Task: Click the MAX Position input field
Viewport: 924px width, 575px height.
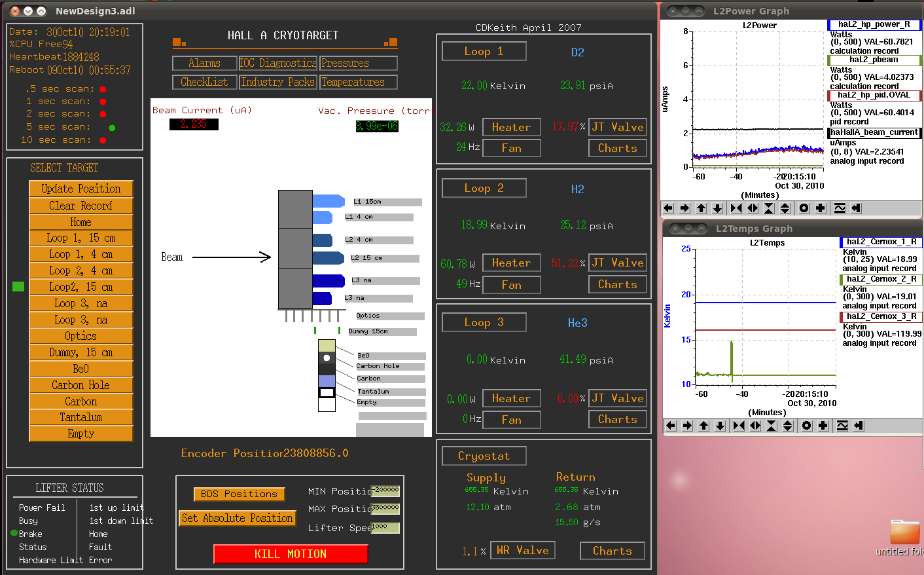Action: point(385,508)
